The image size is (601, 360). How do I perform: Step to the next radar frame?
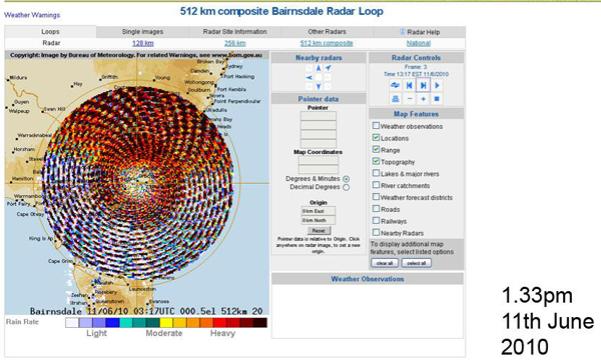click(x=423, y=85)
